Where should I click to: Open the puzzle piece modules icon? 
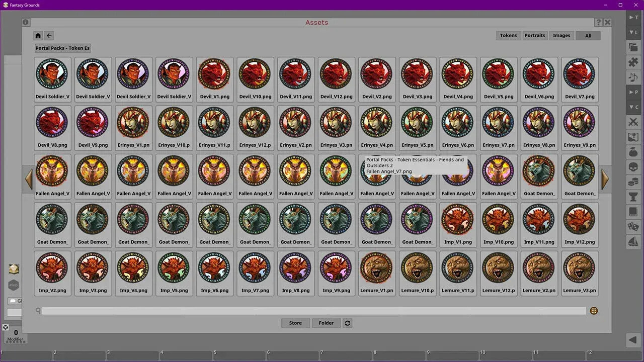tap(633, 62)
